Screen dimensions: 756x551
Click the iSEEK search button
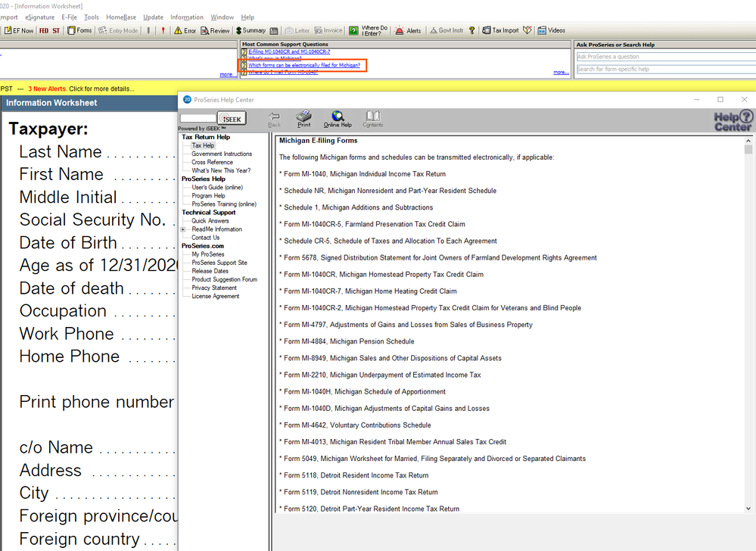(231, 119)
